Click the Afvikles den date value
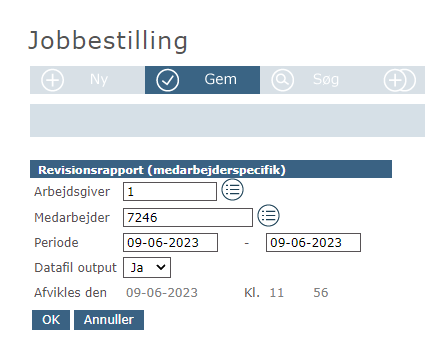 [162, 293]
